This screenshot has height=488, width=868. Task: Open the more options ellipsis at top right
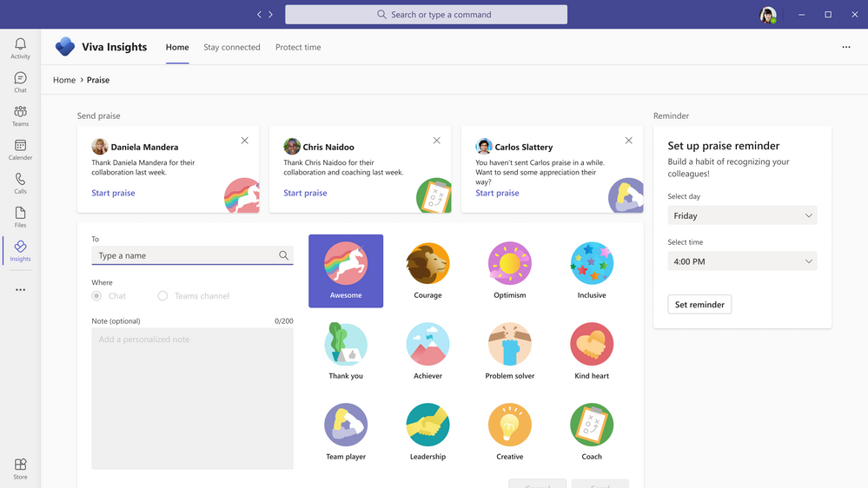pyautogui.click(x=846, y=47)
